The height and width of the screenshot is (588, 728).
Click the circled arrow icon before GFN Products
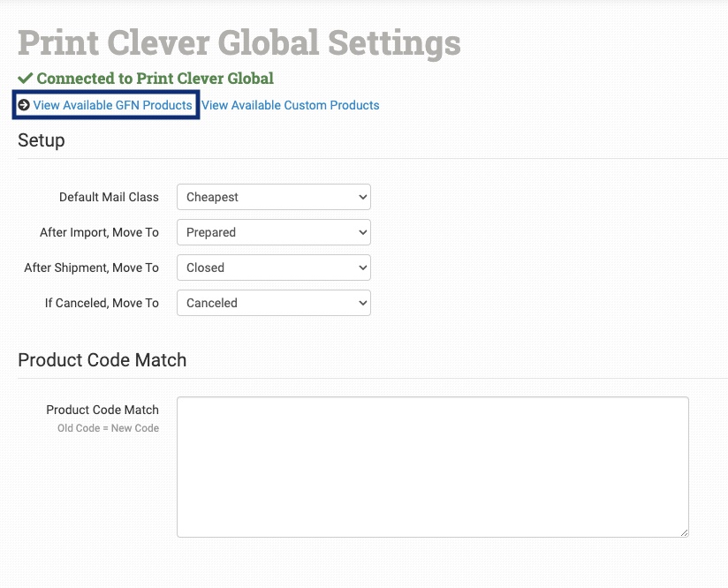pyautogui.click(x=24, y=105)
